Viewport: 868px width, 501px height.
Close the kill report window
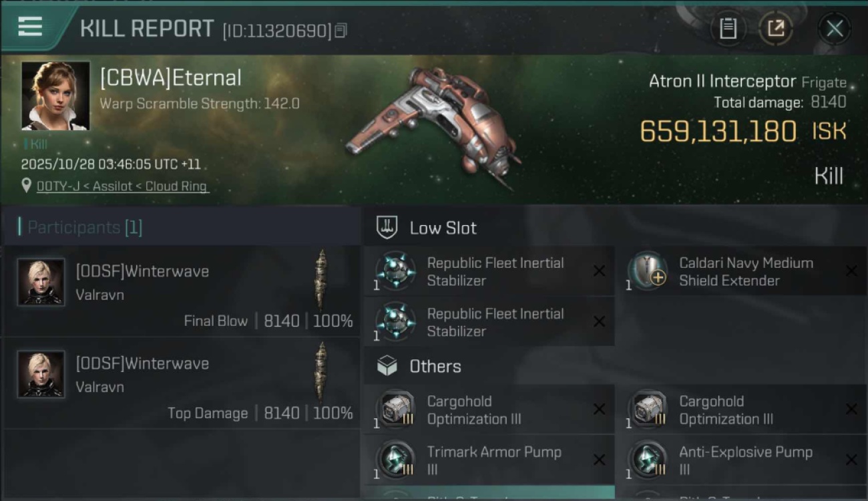834,29
